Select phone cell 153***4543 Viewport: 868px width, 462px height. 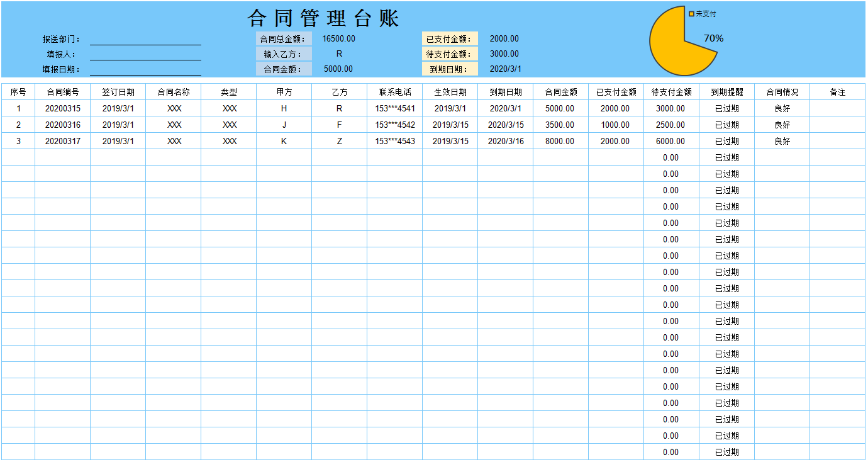[395, 141]
